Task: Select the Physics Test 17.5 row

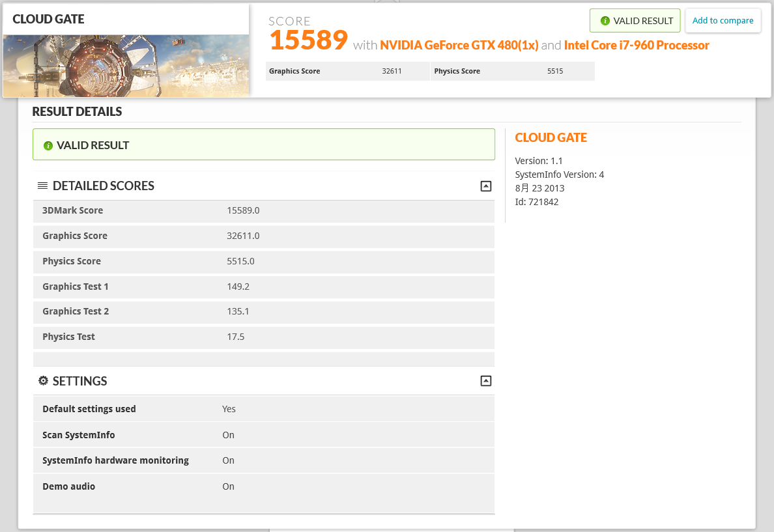Action: click(x=264, y=337)
